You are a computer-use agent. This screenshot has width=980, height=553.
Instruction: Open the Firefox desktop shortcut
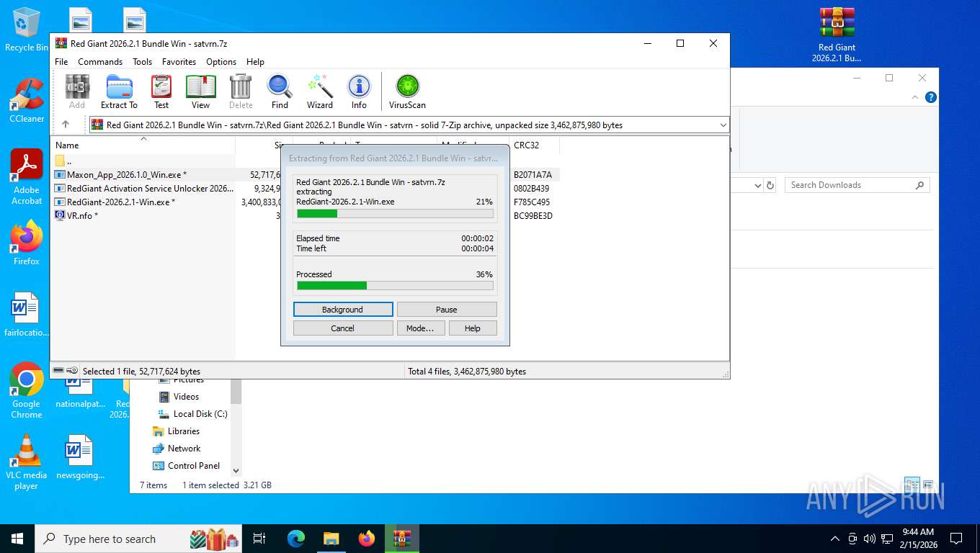click(27, 243)
